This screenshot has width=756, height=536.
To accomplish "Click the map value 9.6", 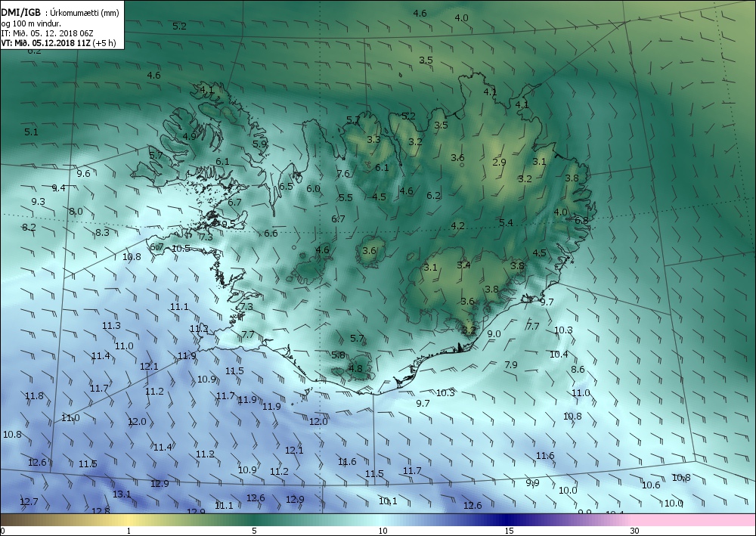I will (83, 174).
